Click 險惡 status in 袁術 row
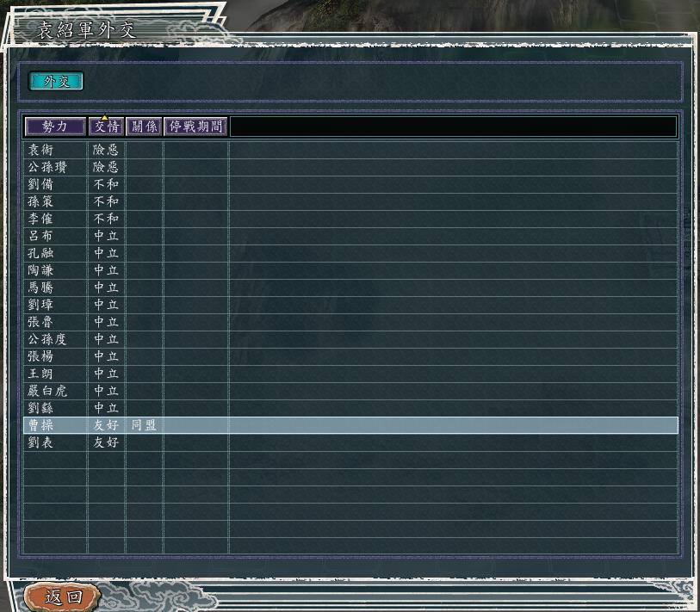 (x=106, y=150)
